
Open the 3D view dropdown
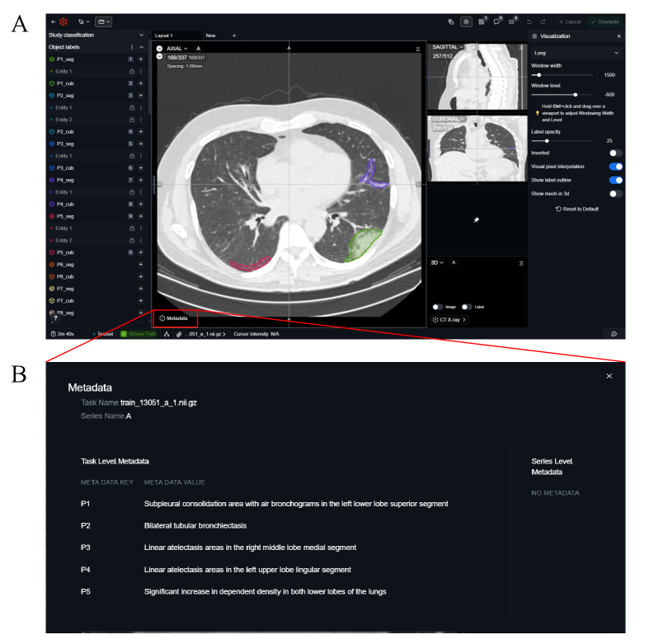[x=437, y=263]
